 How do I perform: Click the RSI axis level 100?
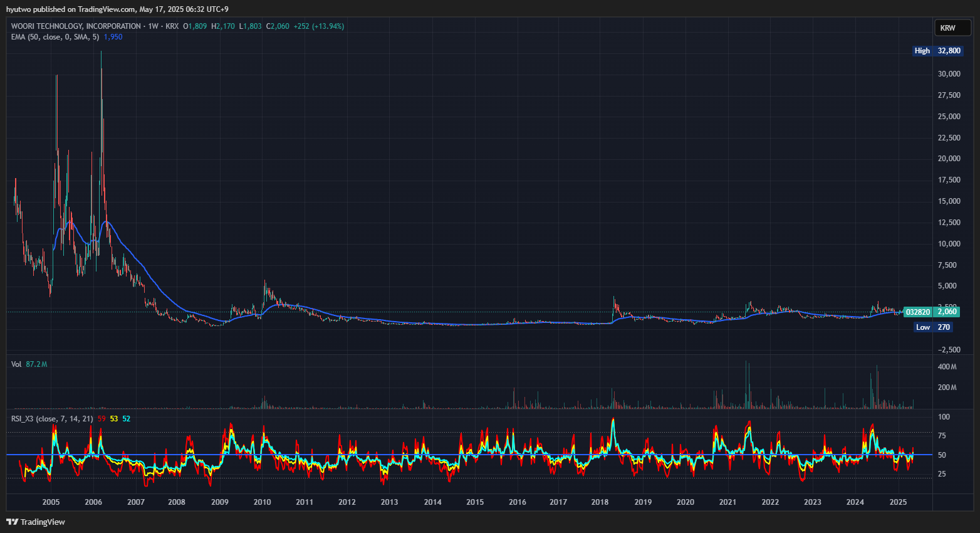point(944,417)
